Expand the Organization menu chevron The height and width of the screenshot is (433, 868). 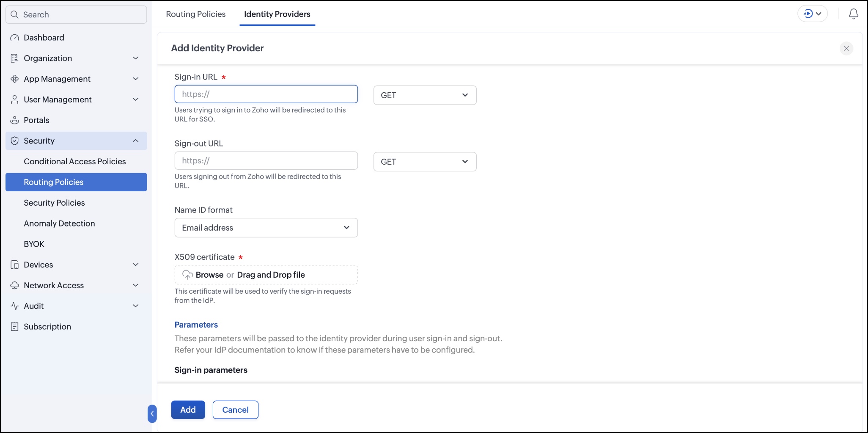tap(136, 58)
